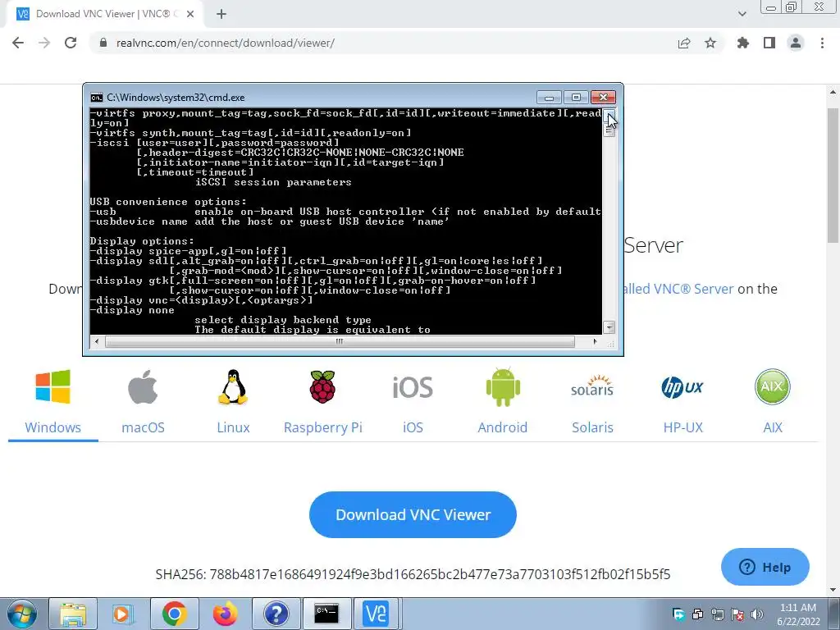Click the cmd.exe title bar icon
This screenshot has height=630, width=840.
point(97,98)
